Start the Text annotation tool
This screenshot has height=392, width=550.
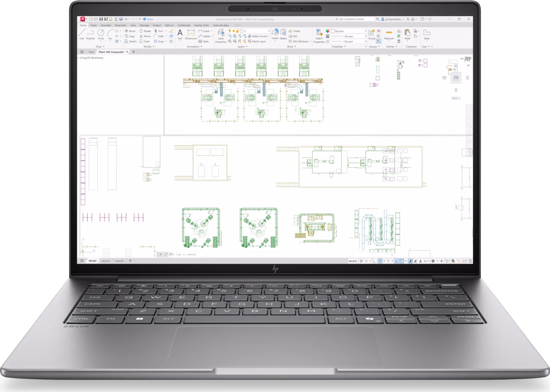click(x=180, y=34)
